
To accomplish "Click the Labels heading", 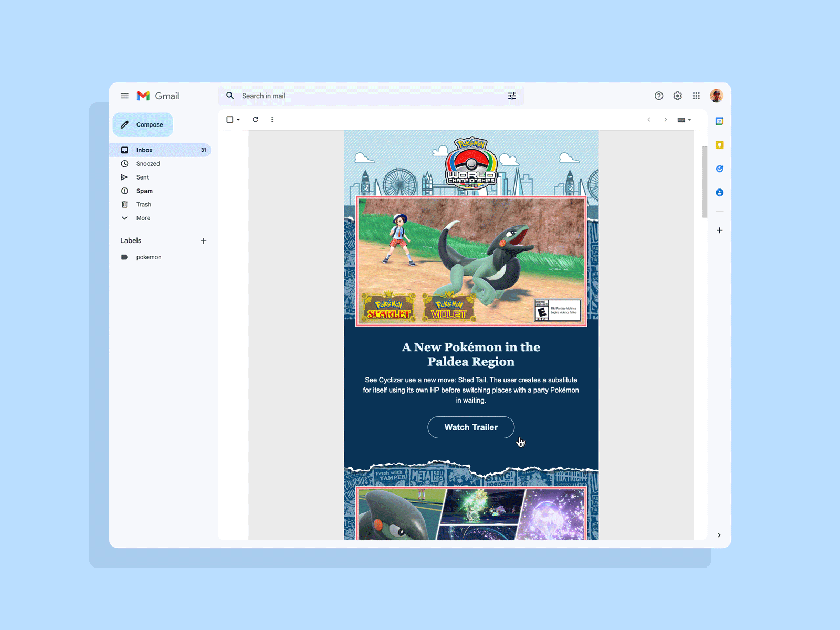I will 131,240.
